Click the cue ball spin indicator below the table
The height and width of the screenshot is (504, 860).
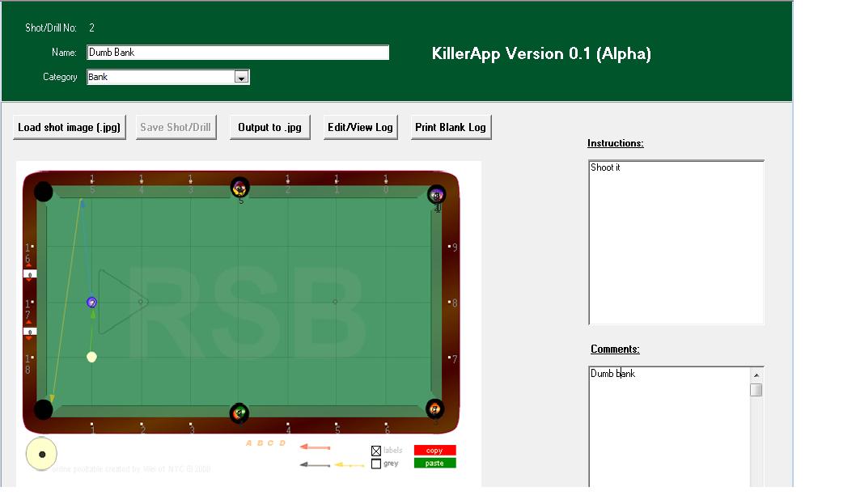[x=42, y=454]
